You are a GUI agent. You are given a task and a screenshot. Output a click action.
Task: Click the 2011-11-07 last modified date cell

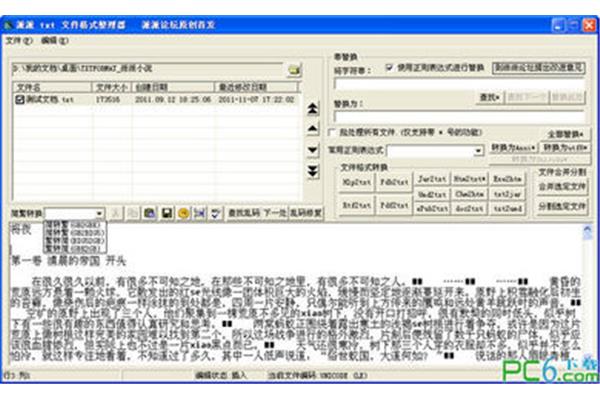click(256, 100)
